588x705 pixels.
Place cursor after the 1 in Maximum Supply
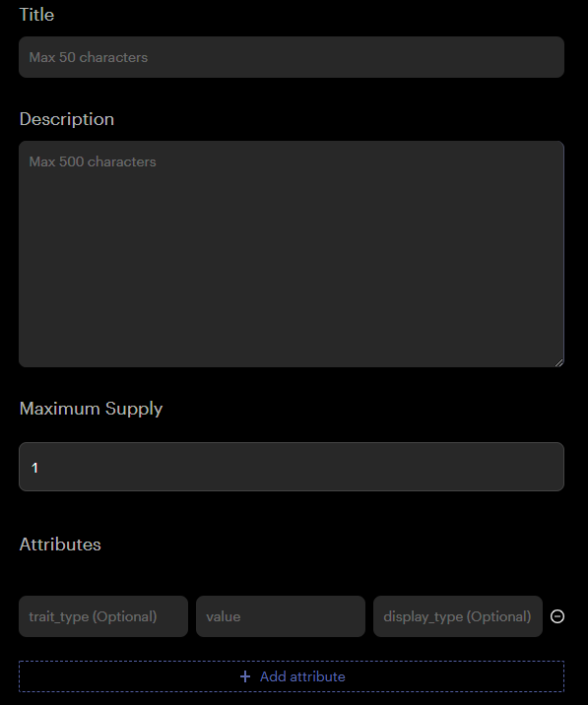pos(39,468)
